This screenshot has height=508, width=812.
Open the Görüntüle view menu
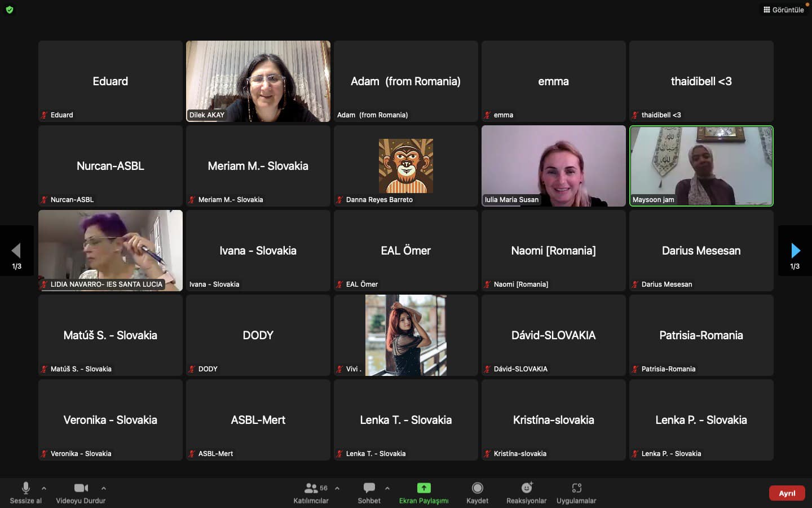pyautogui.click(x=783, y=10)
